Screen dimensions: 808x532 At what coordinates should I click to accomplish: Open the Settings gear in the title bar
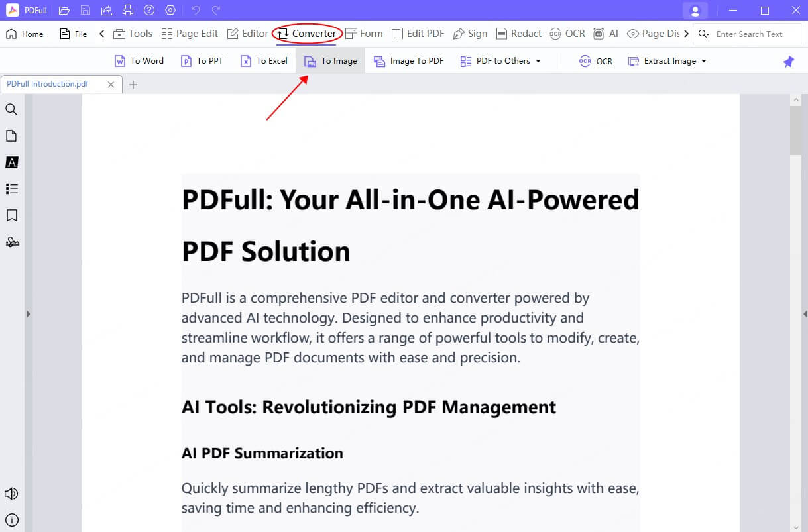pyautogui.click(x=170, y=10)
